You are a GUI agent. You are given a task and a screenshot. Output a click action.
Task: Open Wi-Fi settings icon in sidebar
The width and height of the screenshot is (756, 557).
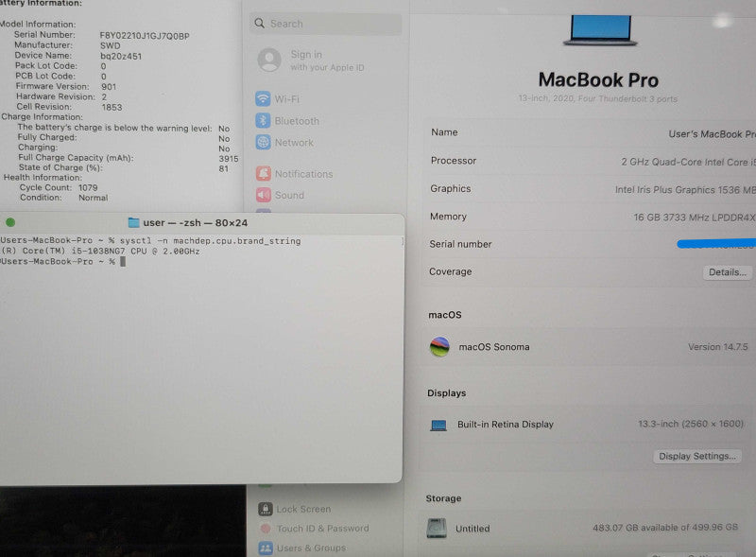(x=263, y=98)
